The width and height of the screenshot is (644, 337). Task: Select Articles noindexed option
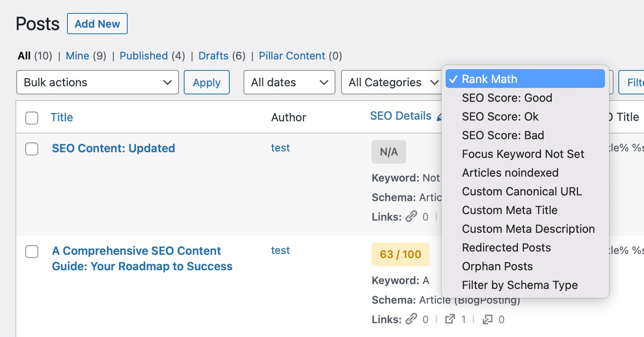[525, 173]
